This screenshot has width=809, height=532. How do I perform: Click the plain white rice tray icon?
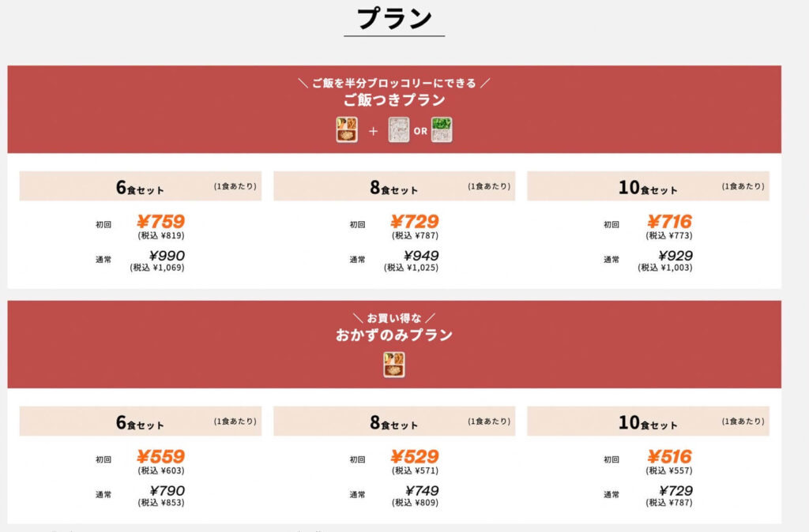pyautogui.click(x=399, y=129)
